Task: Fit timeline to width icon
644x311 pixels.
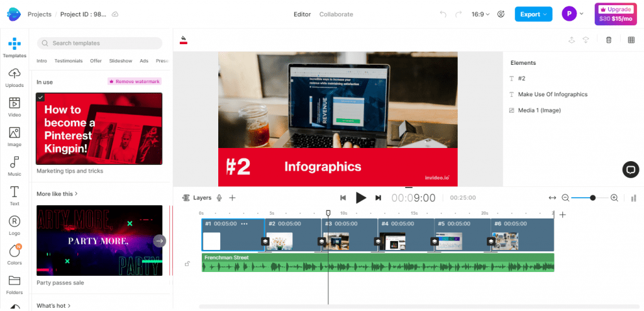Action: coord(552,198)
